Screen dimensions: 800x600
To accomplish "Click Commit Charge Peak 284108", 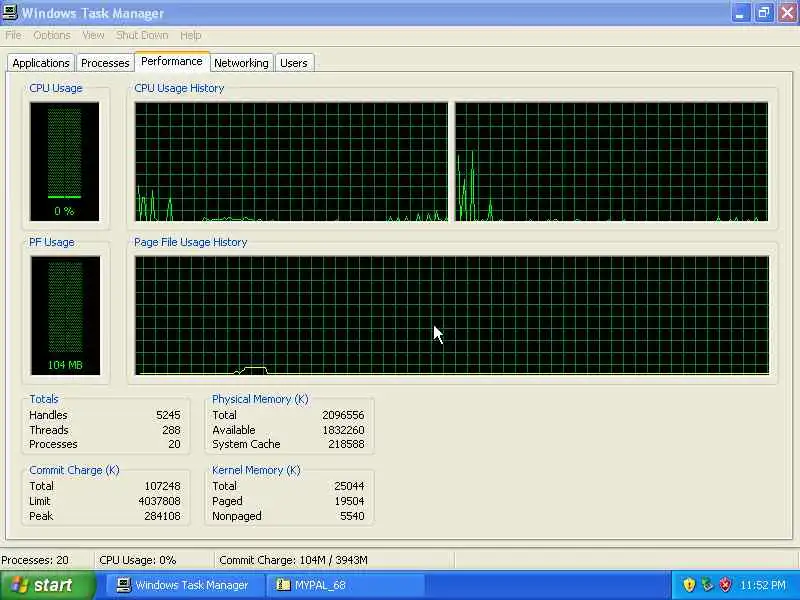I will (x=162, y=516).
